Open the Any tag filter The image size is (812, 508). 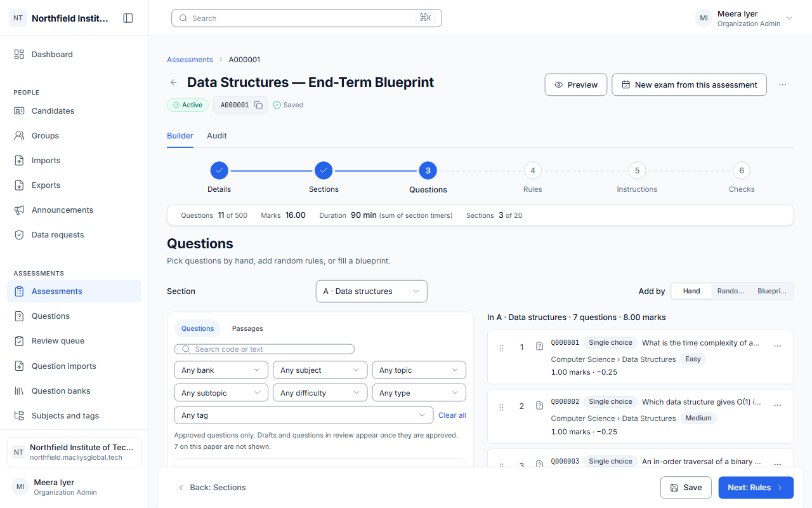(304, 415)
